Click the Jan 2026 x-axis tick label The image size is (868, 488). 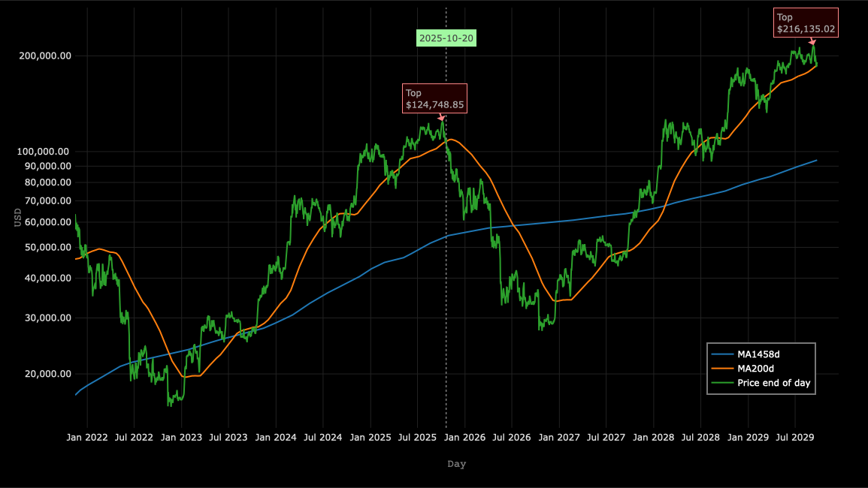tap(464, 436)
